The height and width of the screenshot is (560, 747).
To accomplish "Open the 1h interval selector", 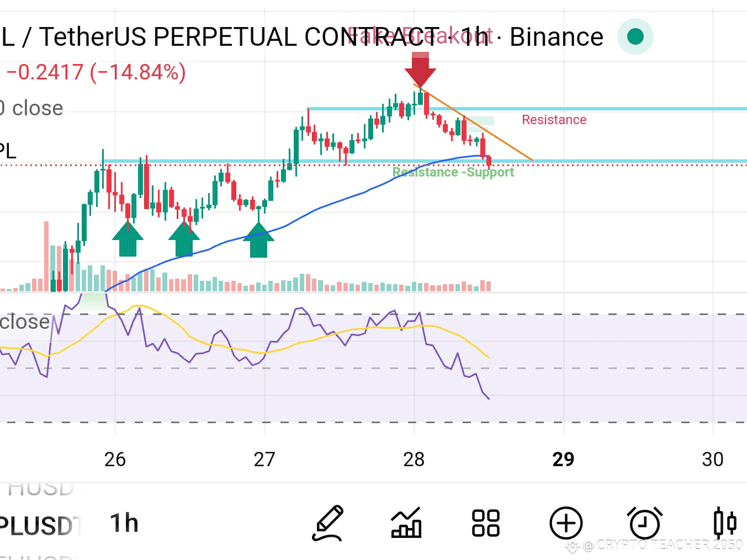I will click(x=123, y=523).
